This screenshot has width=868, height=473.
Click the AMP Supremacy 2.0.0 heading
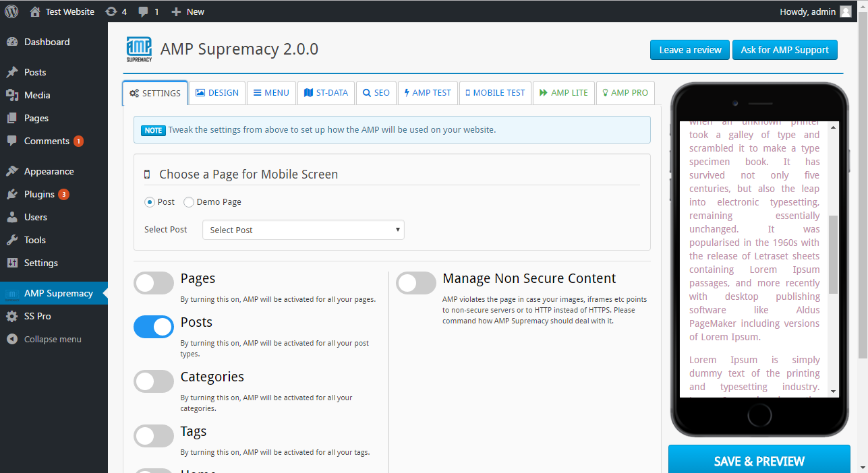pos(239,49)
